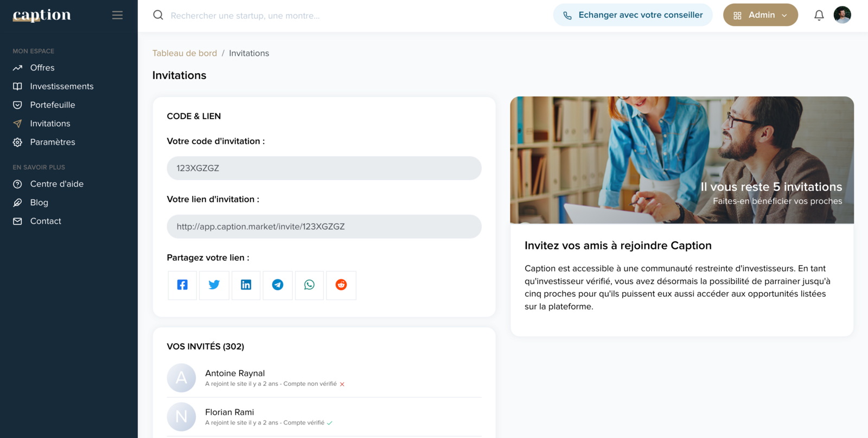Select the invitation link field
Screen dimensions: 868x438
324,227
